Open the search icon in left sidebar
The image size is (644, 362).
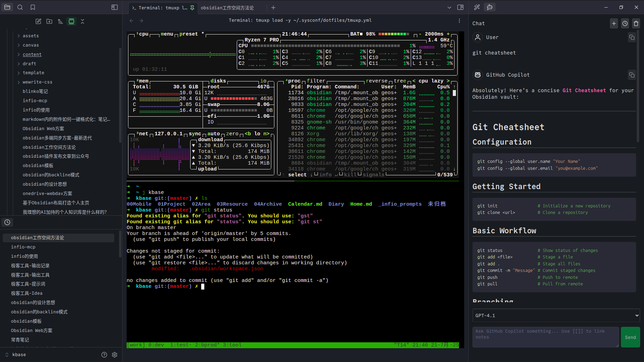20,7
